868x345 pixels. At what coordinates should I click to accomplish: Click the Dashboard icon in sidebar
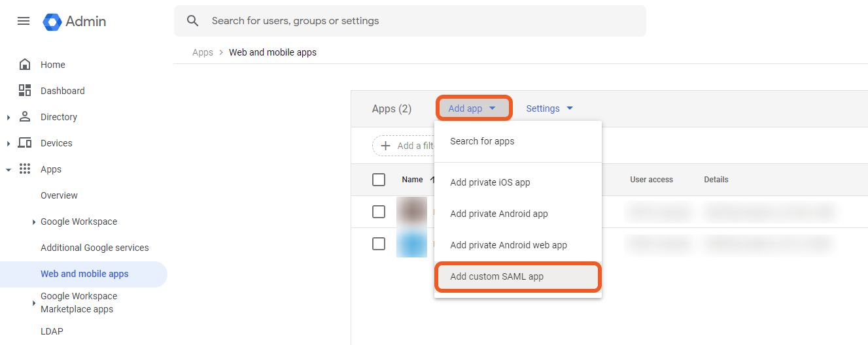tap(25, 91)
